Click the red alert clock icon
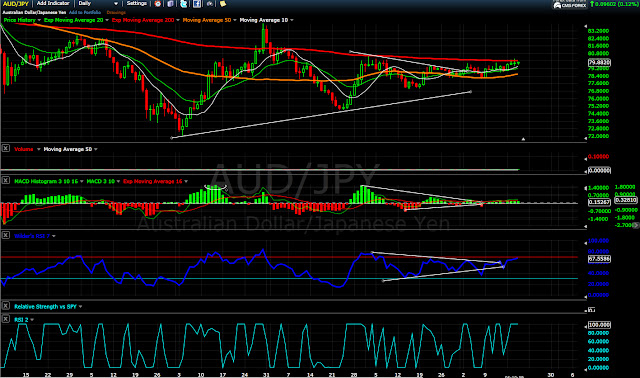The width and height of the screenshot is (640, 378). [158, 4]
